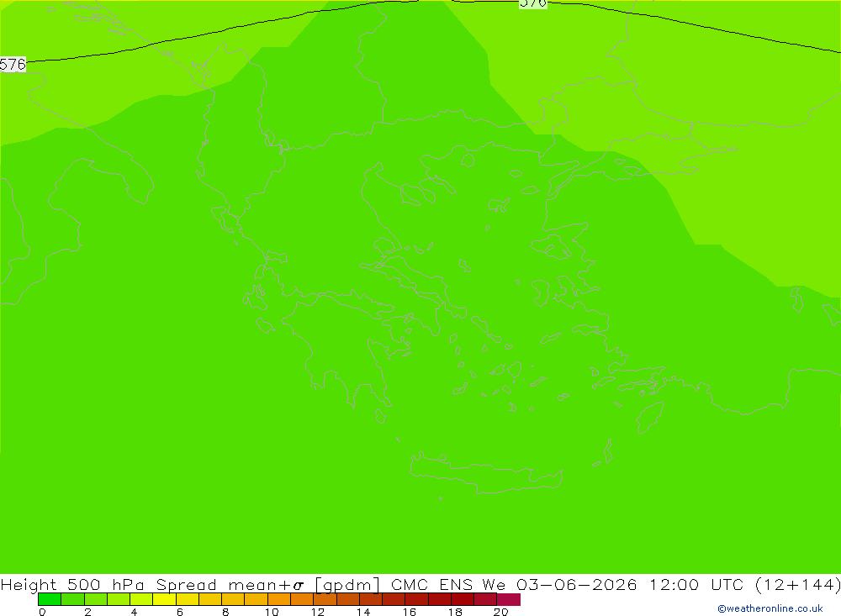Click the yellow legend swatch just left of the 6 label

[x=164, y=599]
